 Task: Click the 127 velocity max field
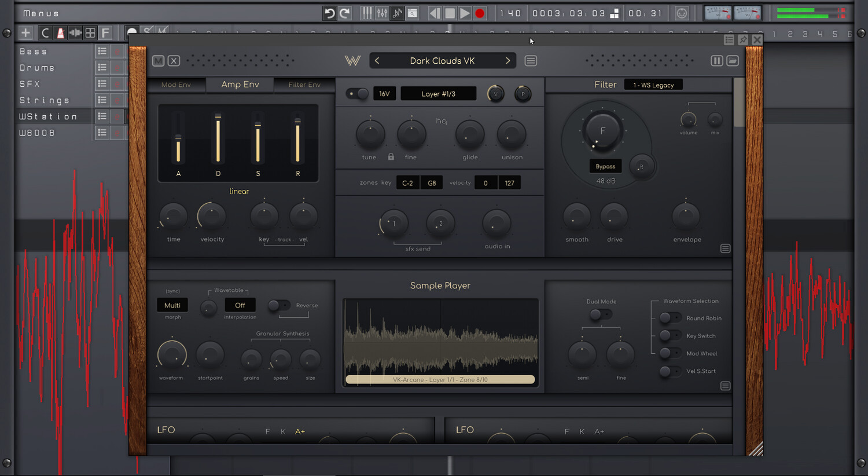(x=509, y=183)
